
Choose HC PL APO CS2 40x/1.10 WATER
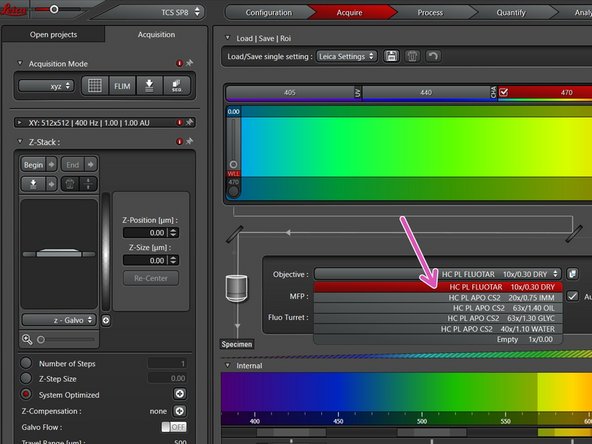click(438, 329)
